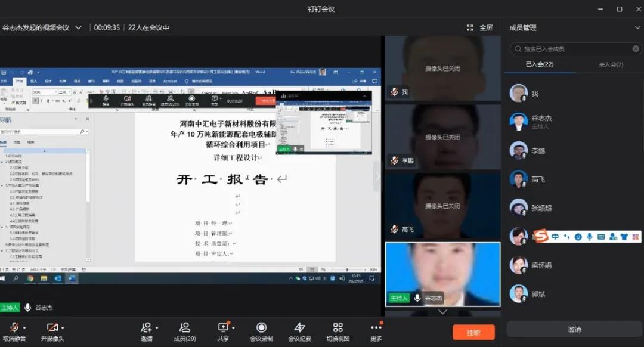This screenshot has height=347, width=644.
Task: Click the orange 挂断 hang-up button
Action: (x=473, y=332)
